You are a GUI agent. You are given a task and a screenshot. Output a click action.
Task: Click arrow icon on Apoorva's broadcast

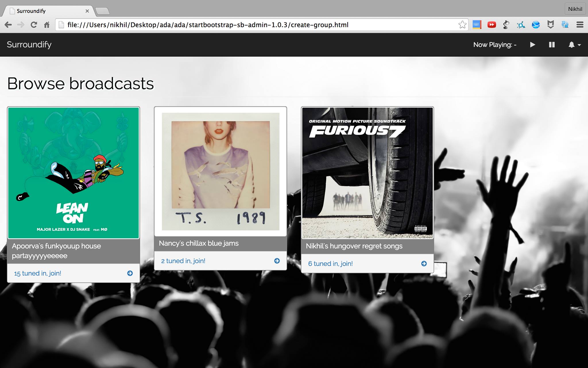(x=130, y=273)
